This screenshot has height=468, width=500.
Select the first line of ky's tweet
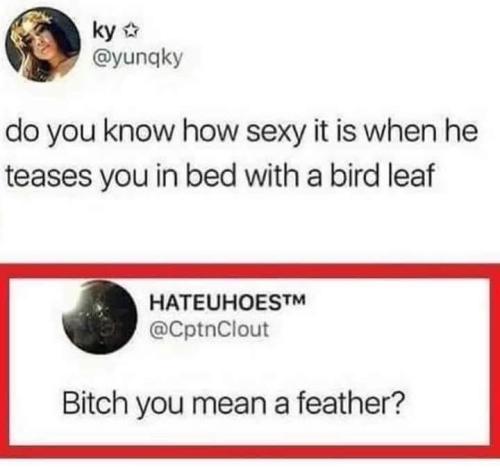tap(242, 133)
